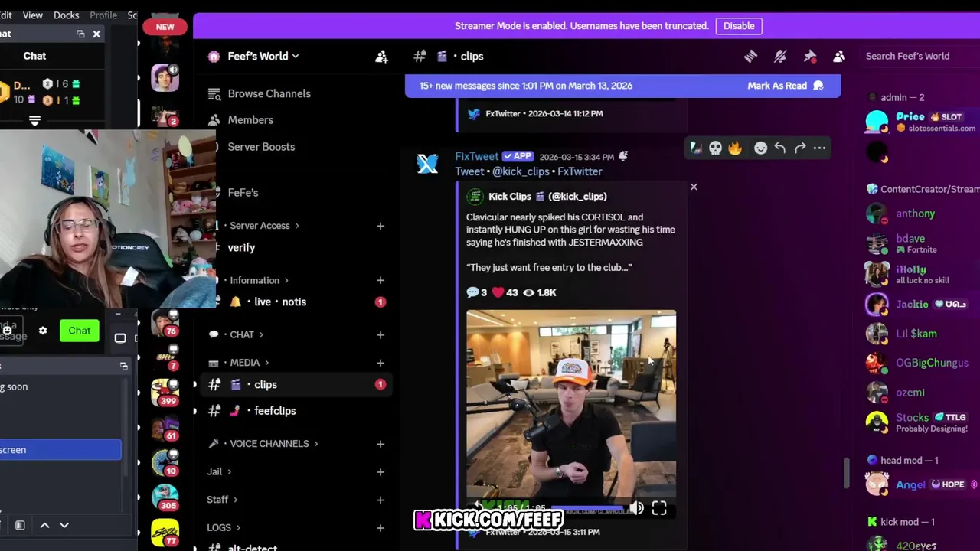Mute the embedded video volume
The height and width of the screenshot is (551, 980).
(x=636, y=508)
